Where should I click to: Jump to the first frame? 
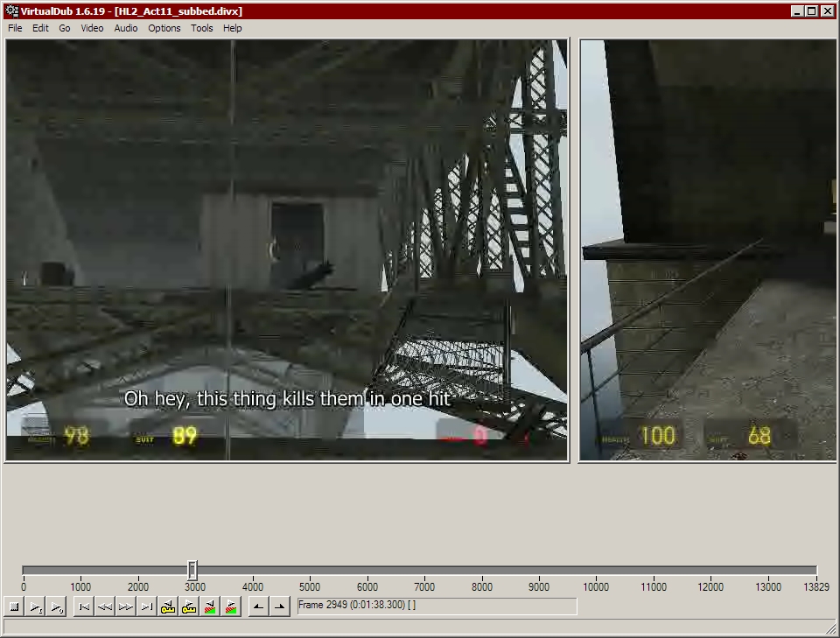(84, 606)
